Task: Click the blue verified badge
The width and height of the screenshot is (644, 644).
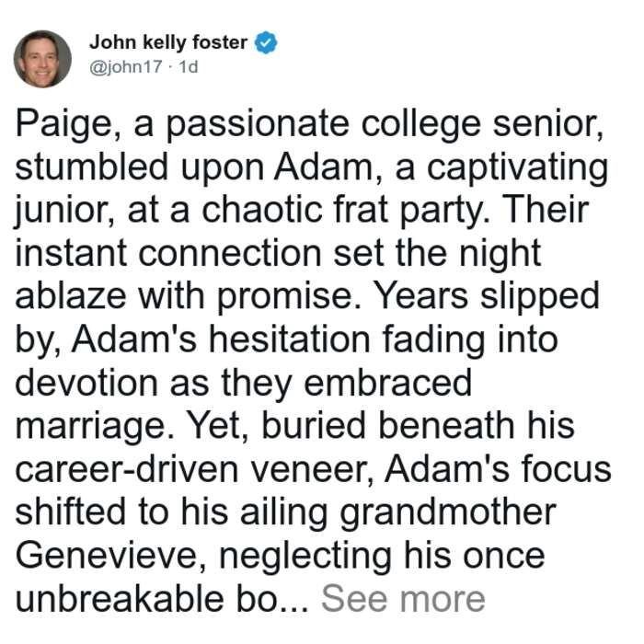Action: 266,42
